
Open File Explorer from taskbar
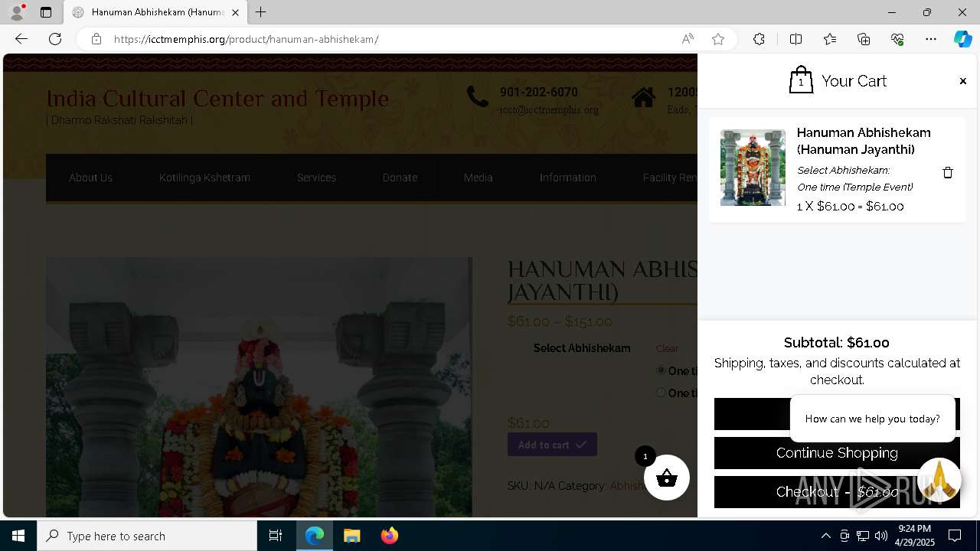[x=351, y=536]
